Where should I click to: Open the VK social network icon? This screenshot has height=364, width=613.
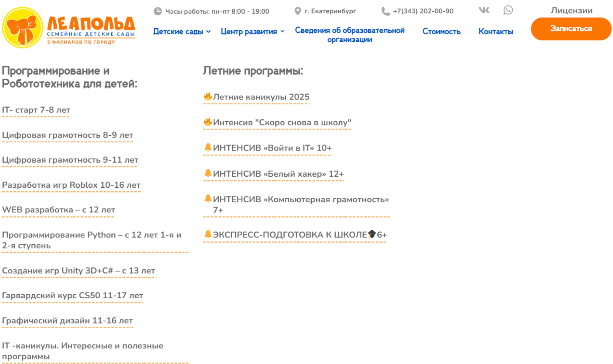[x=484, y=10]
